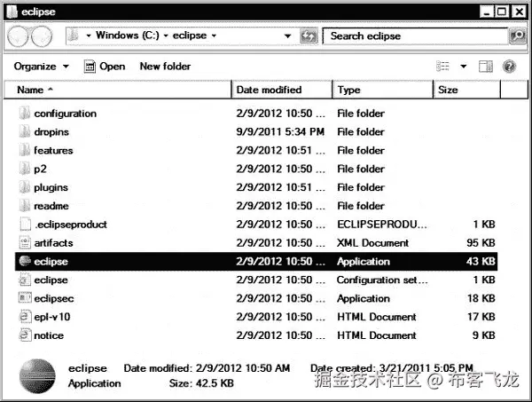Expand the arrow after Windows (C:) in path
Image resolution: width=532 pixels, height=402 pixels.
point(166,35)
